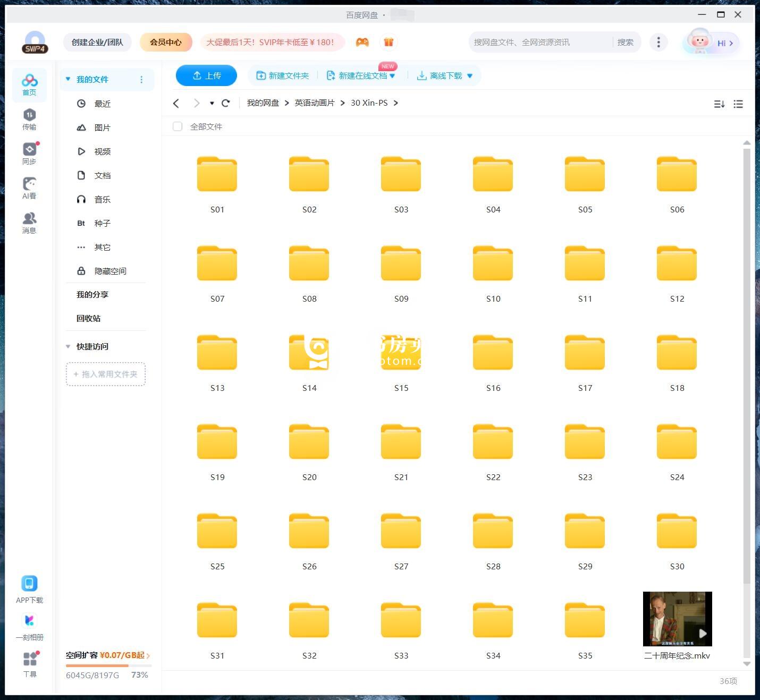Check the 全部文件 select-all checkbox
Viewport: 760px width, 700px height.
[178, 126]
